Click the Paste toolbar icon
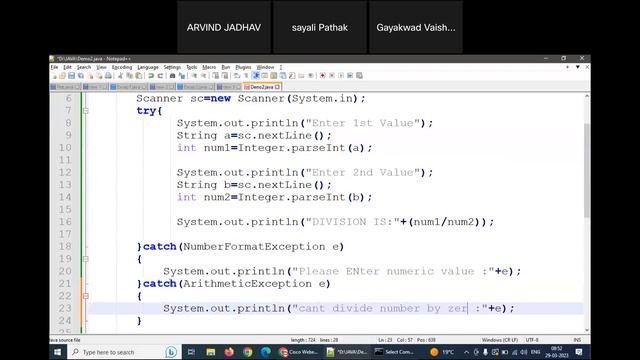 tap(139, 76)
